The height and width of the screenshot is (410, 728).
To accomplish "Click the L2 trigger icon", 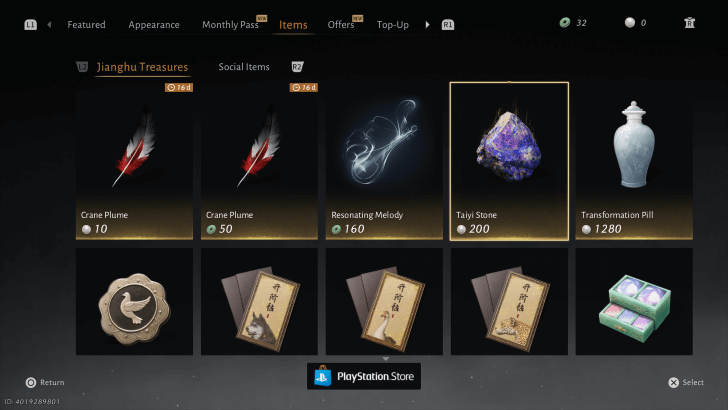I will (x=82, y=67).
